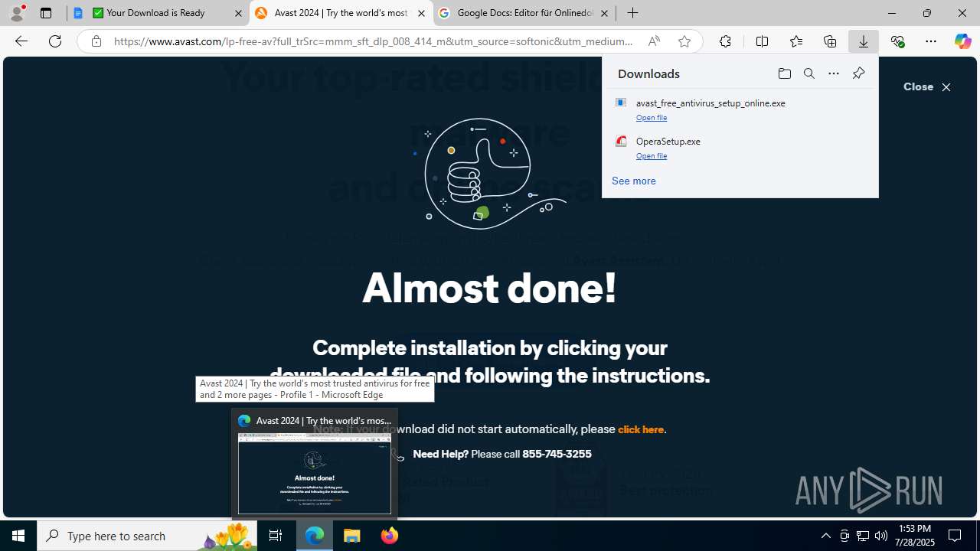Click OperaSetup.exe download entry
The image size is (980, 551).
(x=668, y=141)
